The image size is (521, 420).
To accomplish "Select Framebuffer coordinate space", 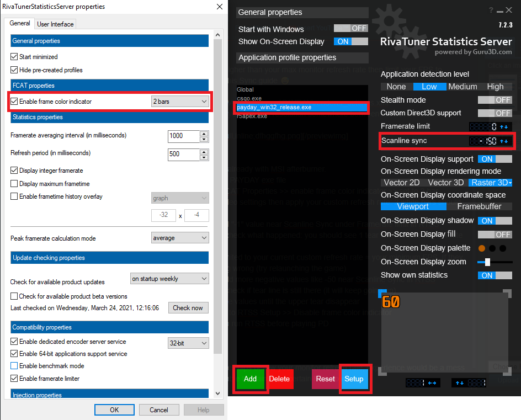I will tap(479, 206).
